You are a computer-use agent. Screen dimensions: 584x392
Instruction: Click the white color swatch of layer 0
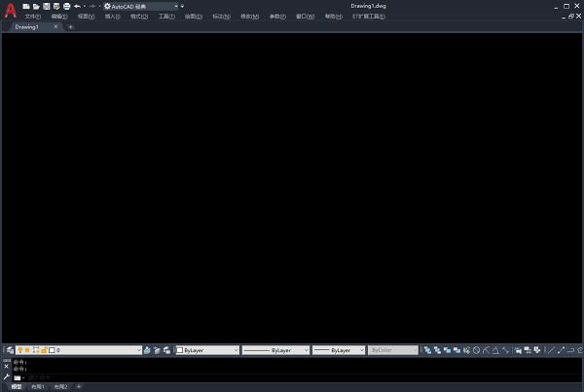[53, 350]
